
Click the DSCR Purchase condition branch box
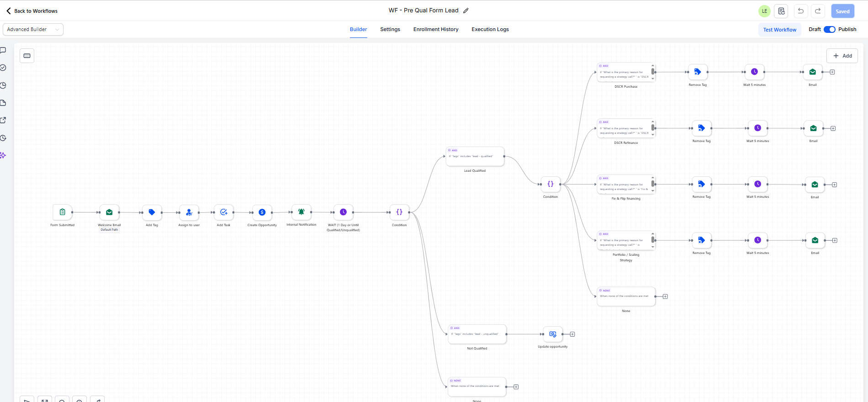(x=625, y=72)
